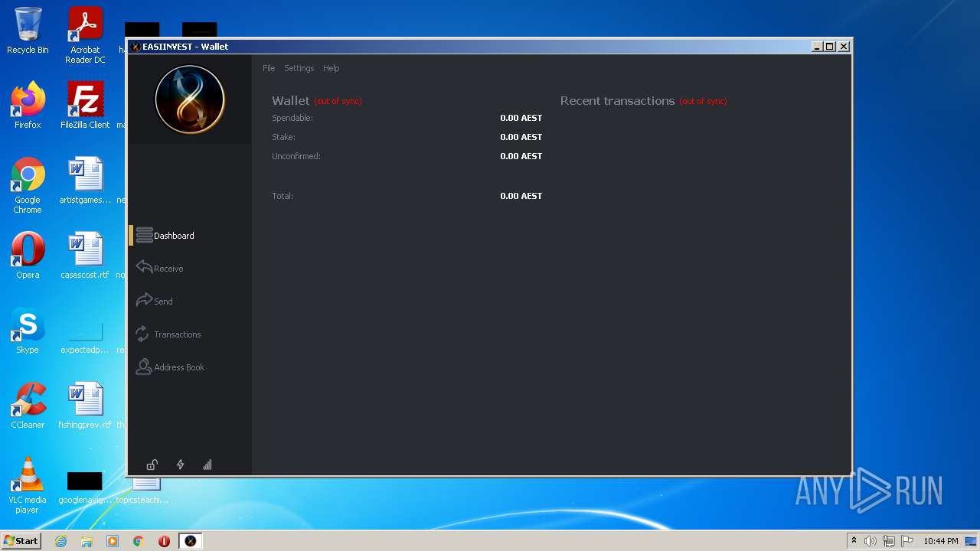
Task: Click the Spendable label
Action: click(292, 118)
